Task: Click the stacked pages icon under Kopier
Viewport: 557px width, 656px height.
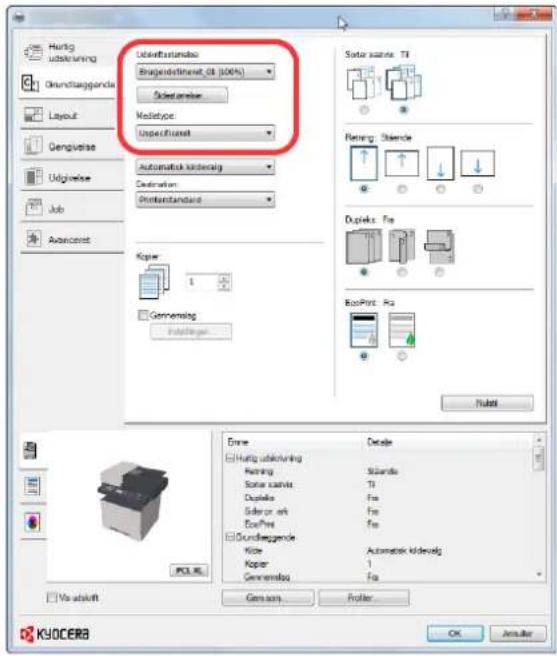Action: (154, 282)
